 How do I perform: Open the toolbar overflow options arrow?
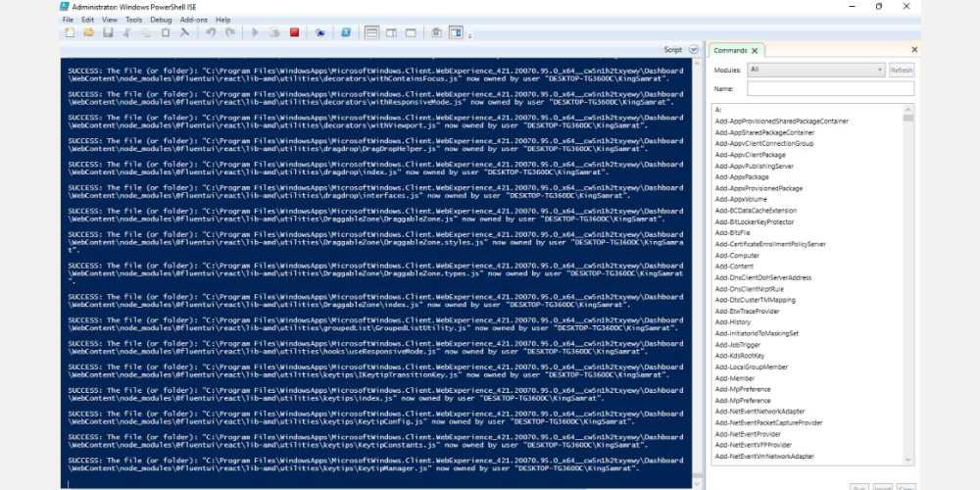[x=470, y=35]
